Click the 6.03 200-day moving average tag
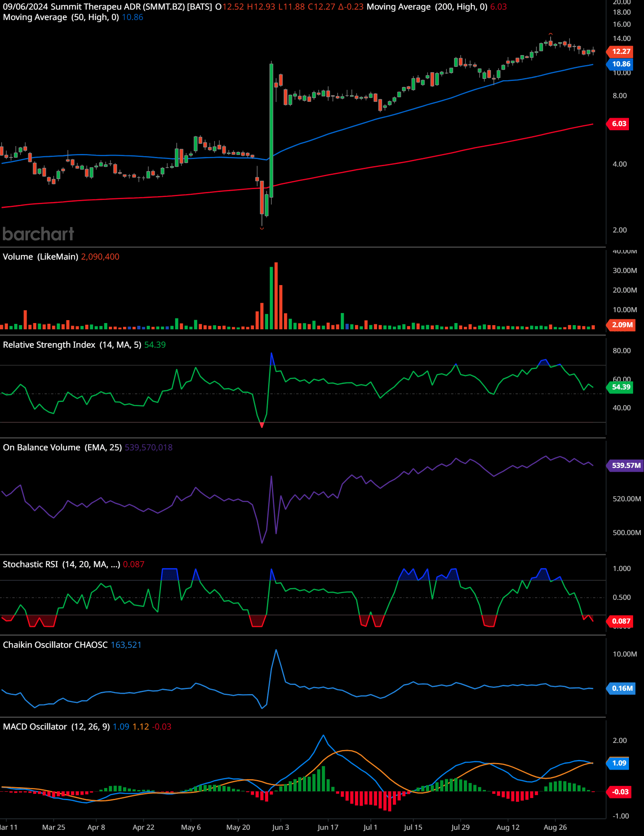The image size is (644, 836). coord(619,124)
